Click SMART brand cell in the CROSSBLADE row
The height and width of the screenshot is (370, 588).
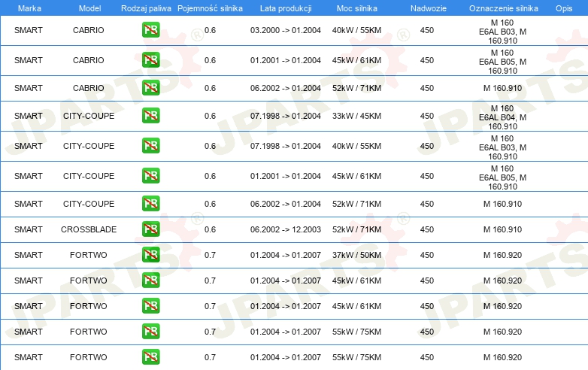[x=29, y=229]
